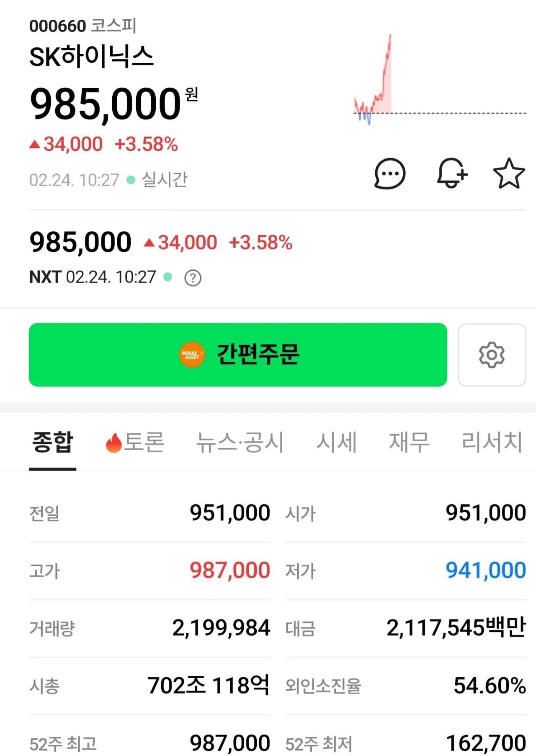Select the 뉴스·공시 tab
536x756 pixels.
(240, 442)
